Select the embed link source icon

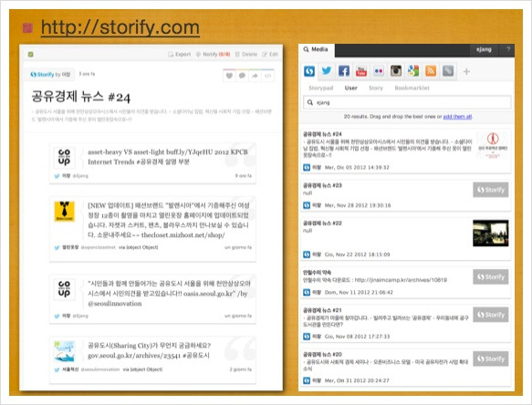tap(448, 71)
